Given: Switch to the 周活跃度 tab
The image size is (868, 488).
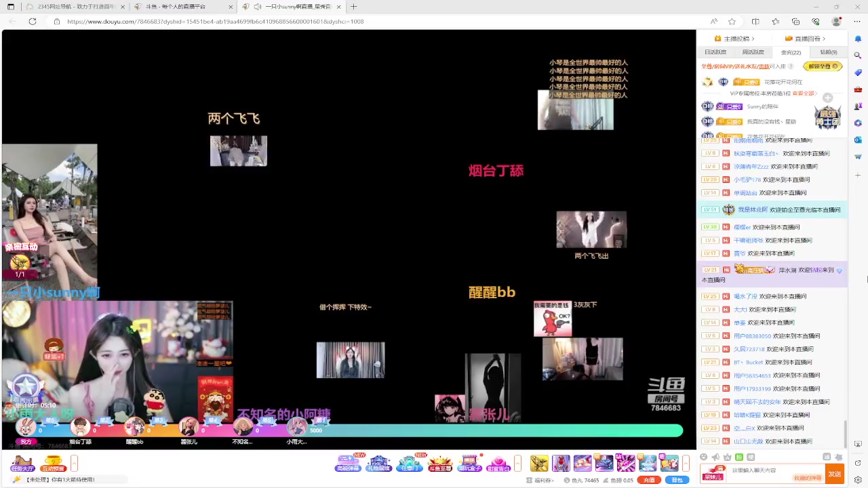Looking at the screenshot, I should 753,52.
